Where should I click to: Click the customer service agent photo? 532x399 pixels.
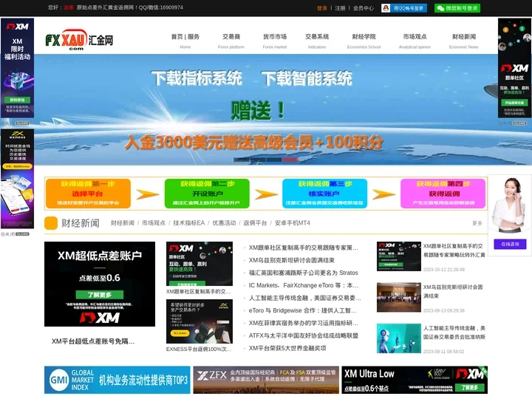pyautogui.click(x=509, y=205)
